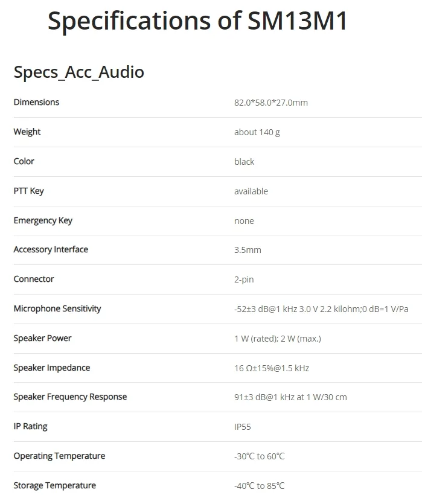Click the PTT Key label

[x=28, y=191]
